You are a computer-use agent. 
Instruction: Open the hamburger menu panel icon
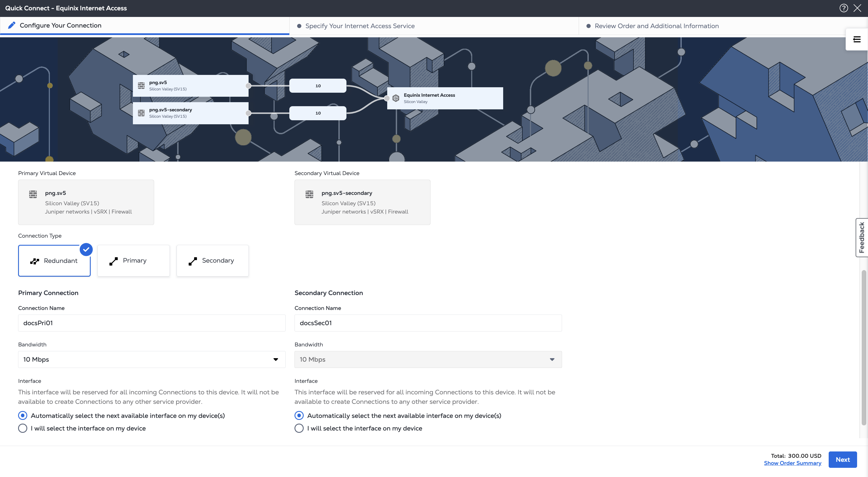click(857, 40)
